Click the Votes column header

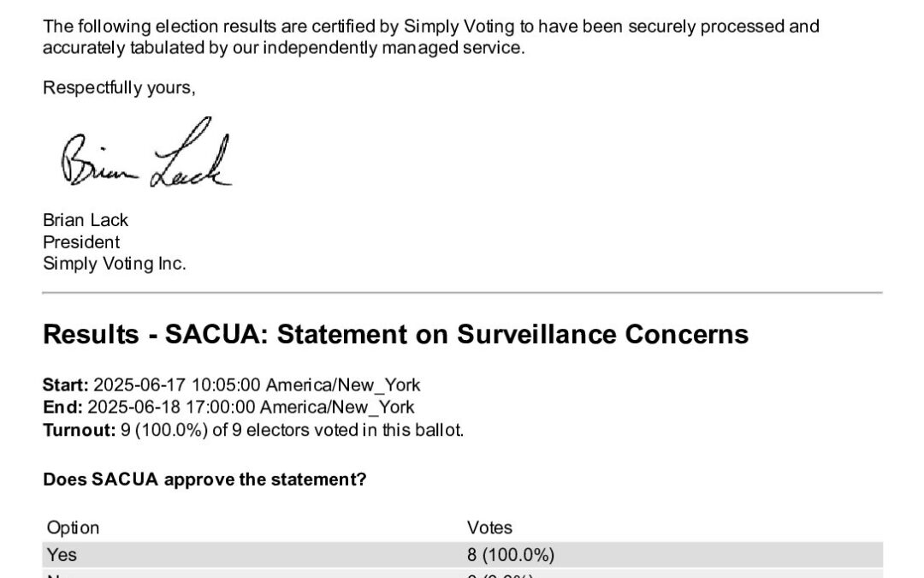(489, 527)
